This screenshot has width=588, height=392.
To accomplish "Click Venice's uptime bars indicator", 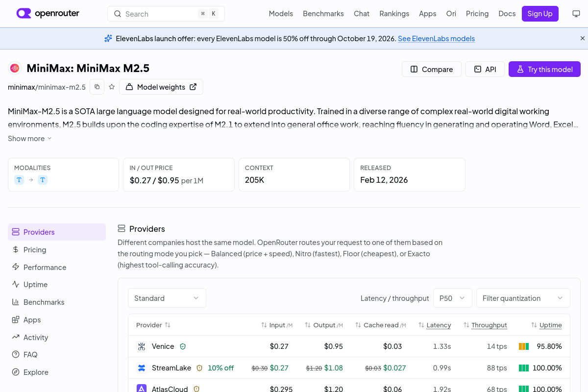I will point(524,346).
